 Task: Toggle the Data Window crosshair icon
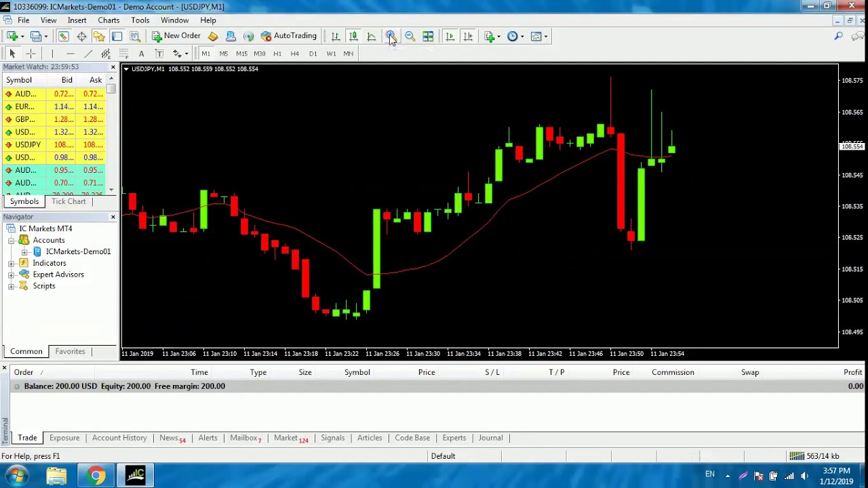point(81,36)
